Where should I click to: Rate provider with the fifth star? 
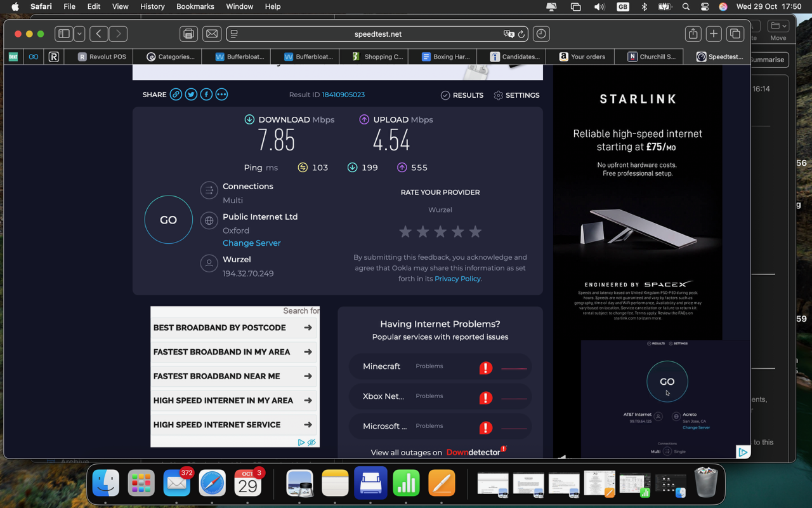pos(475,232)
